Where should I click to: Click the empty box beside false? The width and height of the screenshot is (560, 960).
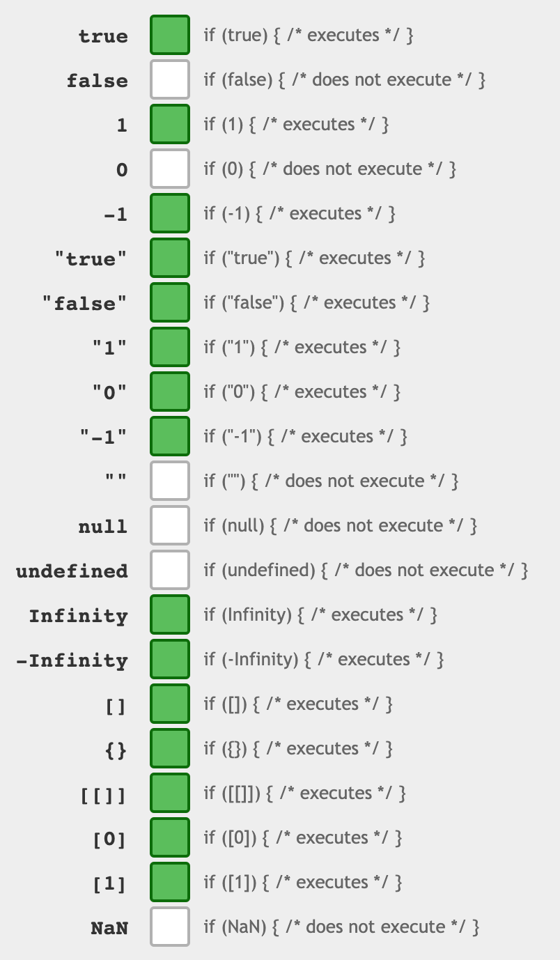169,79
